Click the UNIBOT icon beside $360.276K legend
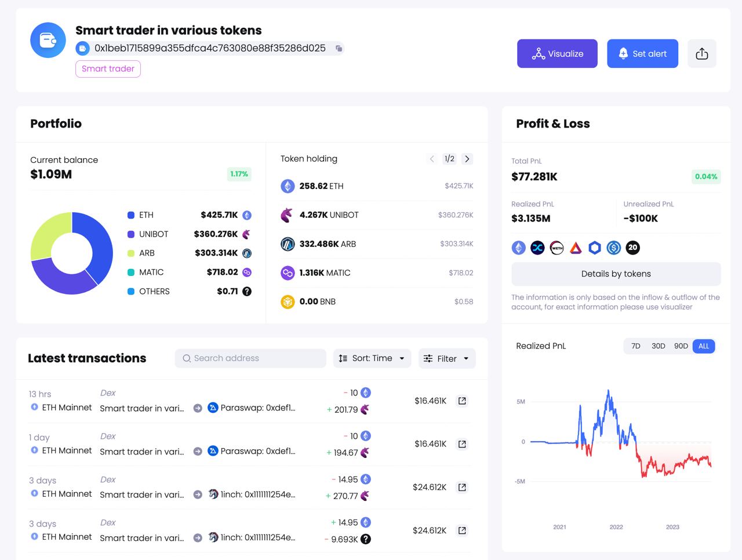The width and height of the screenshot is (742, 560). pos(247,234)
